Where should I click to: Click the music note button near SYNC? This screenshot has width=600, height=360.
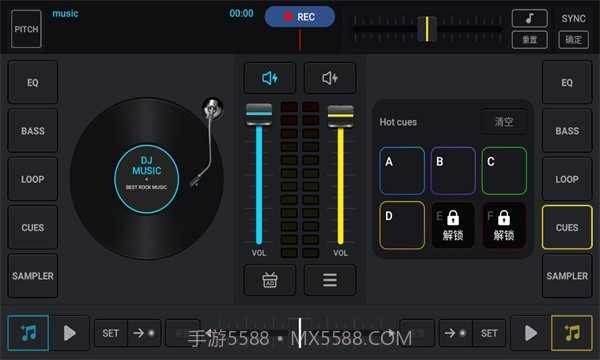click(530, 18)
